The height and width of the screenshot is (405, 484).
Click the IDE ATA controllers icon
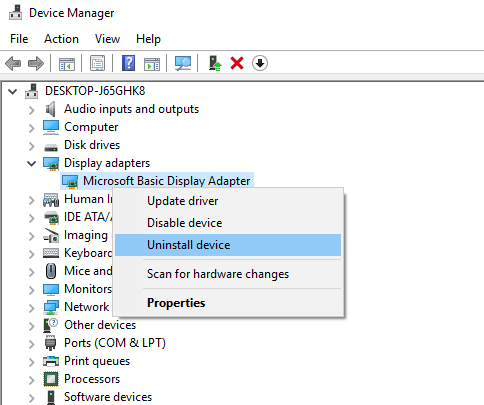pos(52,217)
